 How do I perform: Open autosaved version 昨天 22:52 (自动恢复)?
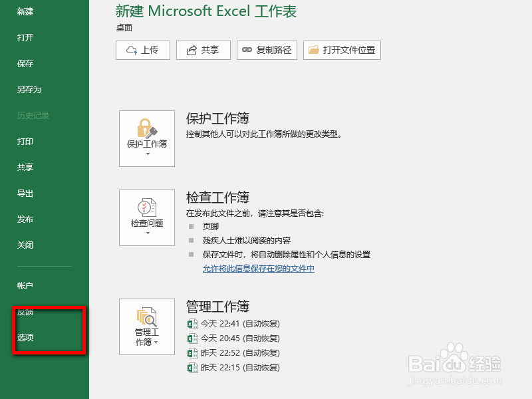click(240, 353)
